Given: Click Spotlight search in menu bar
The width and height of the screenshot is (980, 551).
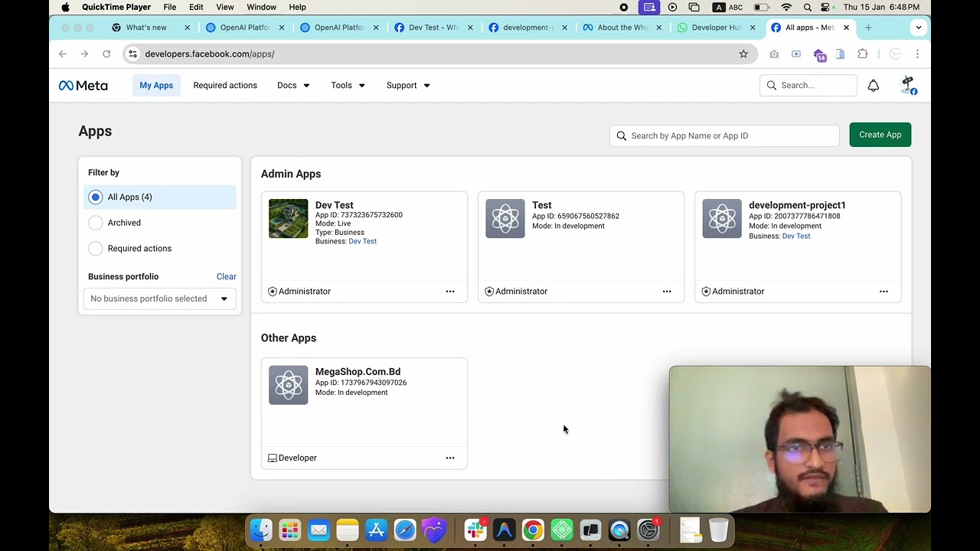Looking at the screenshot, I should pos(808,7).
